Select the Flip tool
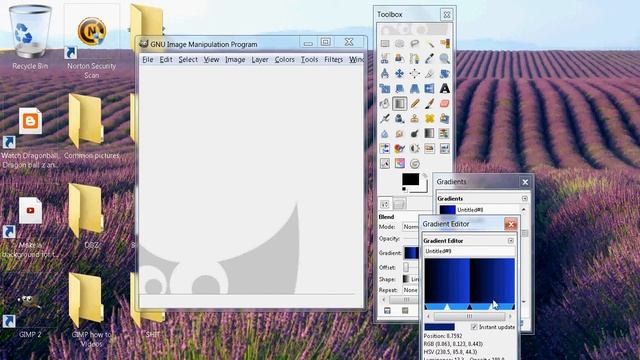This screenshot has height=360, width=640. (429, 88)
